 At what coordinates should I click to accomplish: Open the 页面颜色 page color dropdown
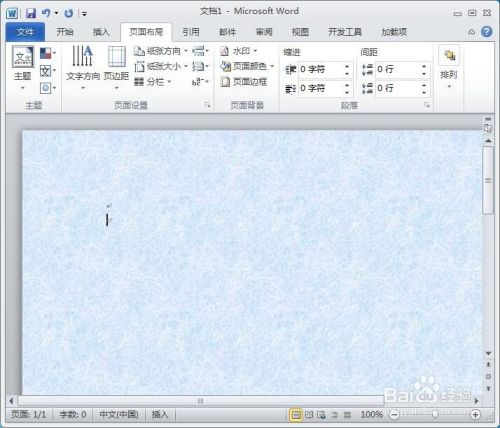click(247, 66)
